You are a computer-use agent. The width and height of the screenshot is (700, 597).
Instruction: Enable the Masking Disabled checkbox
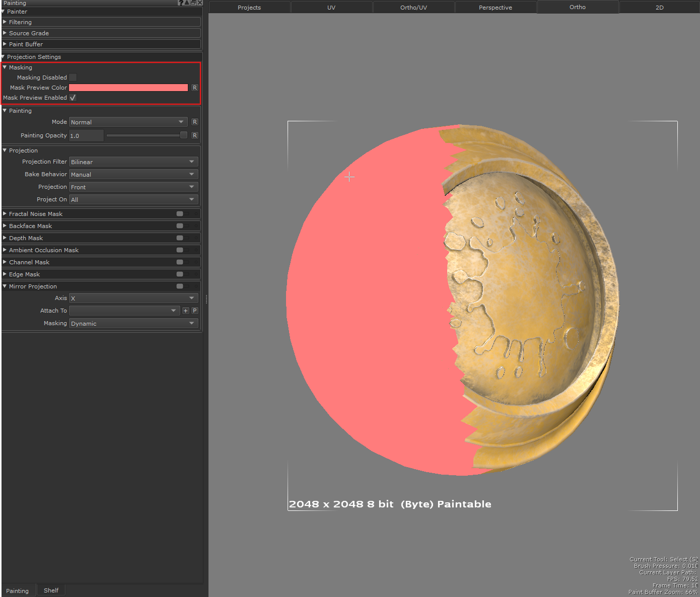pyautogui.click(x=73, y=77)
